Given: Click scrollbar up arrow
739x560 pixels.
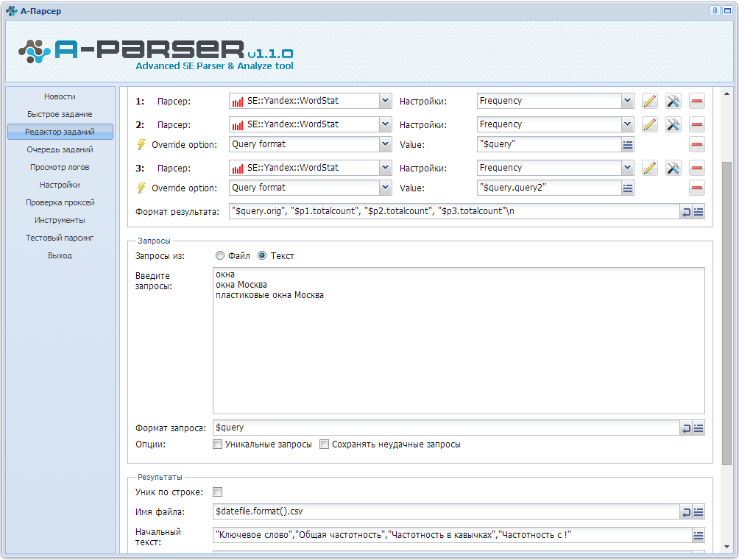Looking at the screenshot, I should click(x=726, y=93).
